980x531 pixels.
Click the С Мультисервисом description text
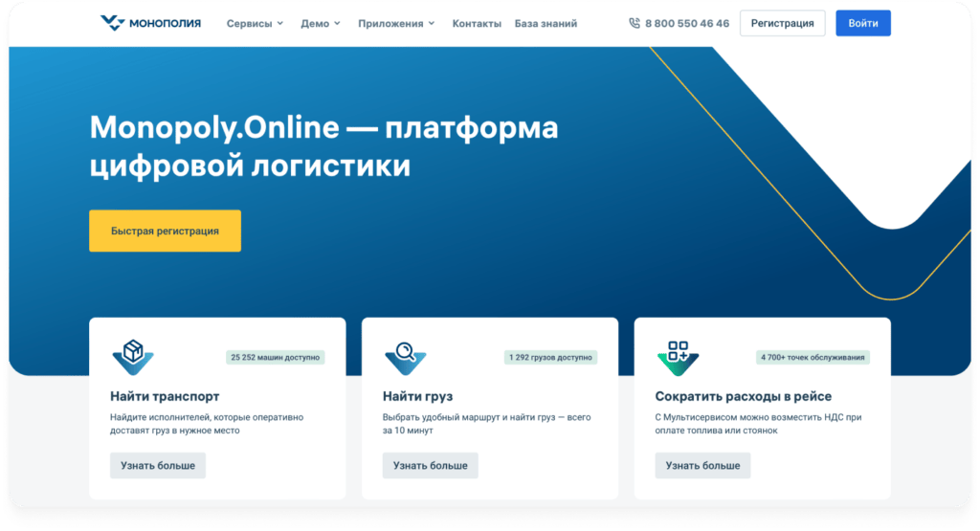pyautogui.click(x=758, y=424)
